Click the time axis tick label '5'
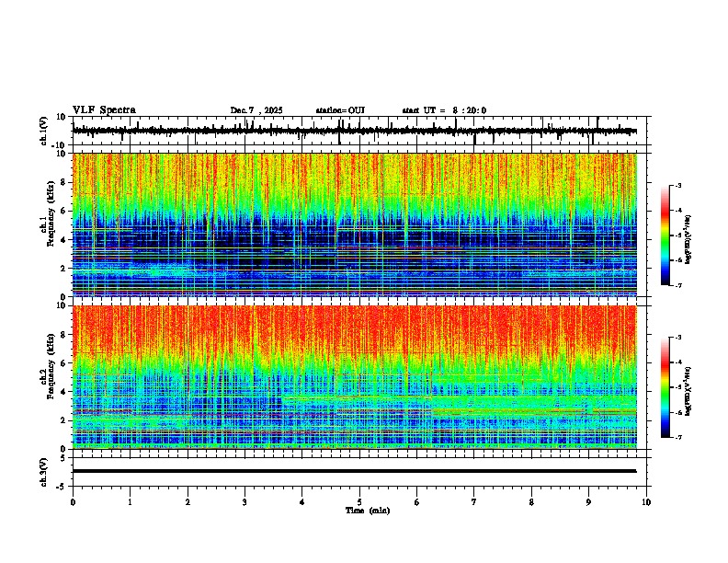The height and width of the screenshot is (563, 728). (359, 502)
